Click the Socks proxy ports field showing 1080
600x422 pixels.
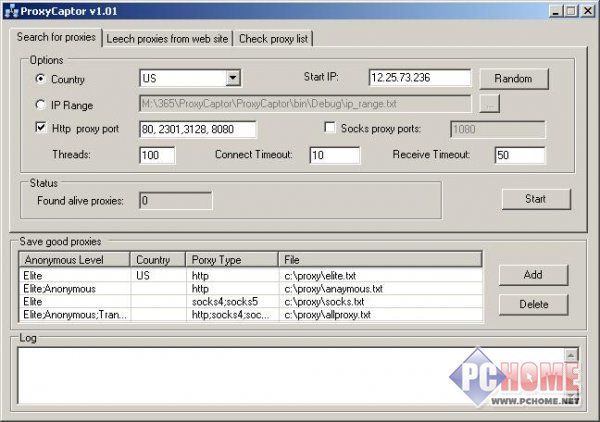click(498, 129)
